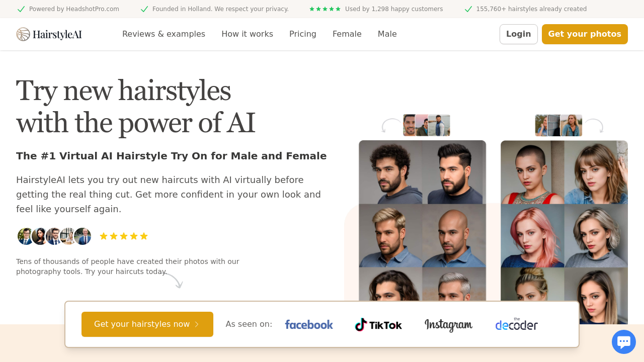The width and height of the screenshot is (644, 362).
Task: Click the Facebook logo
Action: point(308,324)
